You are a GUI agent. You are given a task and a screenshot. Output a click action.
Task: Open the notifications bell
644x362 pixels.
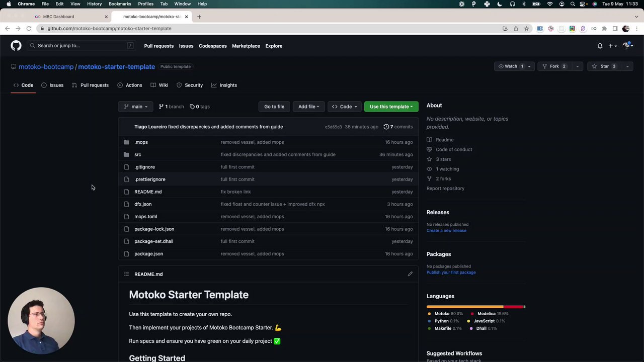pyautogui.click(x=600, y=46)
